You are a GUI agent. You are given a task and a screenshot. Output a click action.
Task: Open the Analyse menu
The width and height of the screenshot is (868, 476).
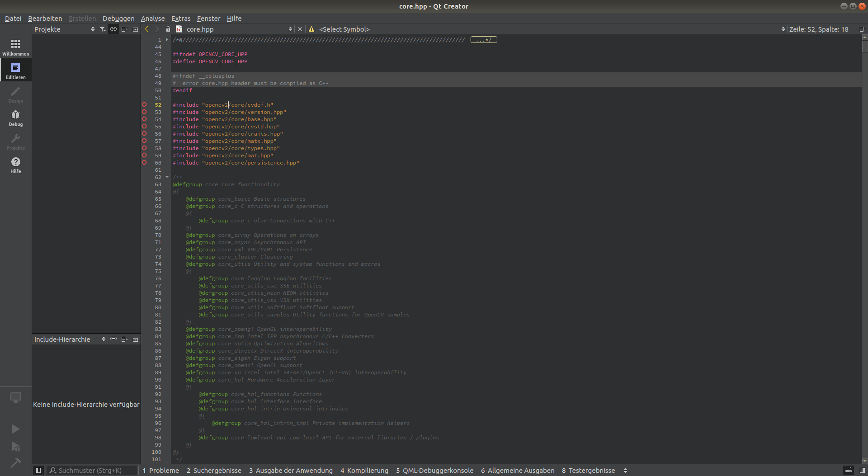click(153, 18)
